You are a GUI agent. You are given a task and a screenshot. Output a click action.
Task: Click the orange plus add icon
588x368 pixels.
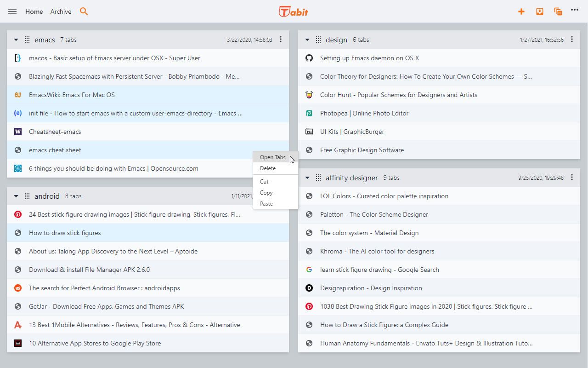(521, 11)
